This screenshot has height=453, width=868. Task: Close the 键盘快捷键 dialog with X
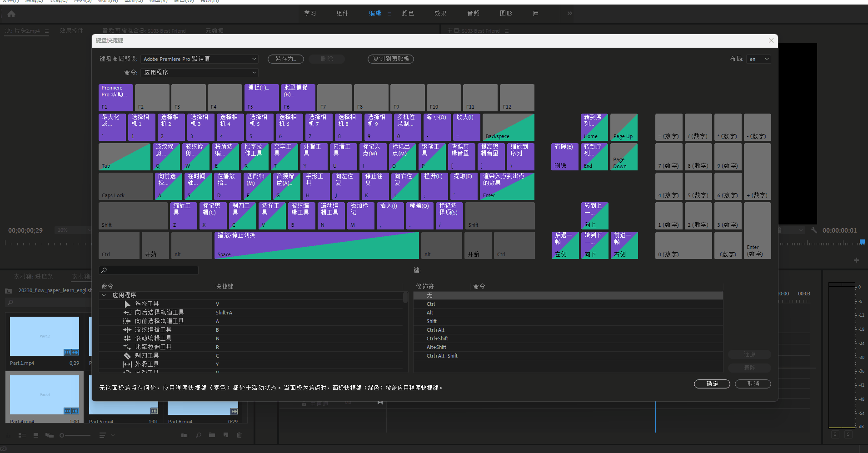coord(771,40)
